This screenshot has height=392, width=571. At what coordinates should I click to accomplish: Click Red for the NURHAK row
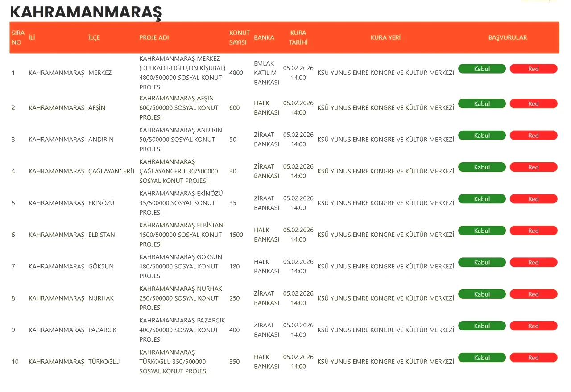pos(533,294)
